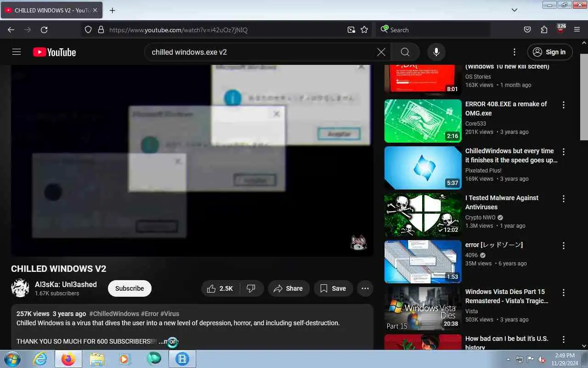This screenshot has width=588, height=368.
Task: Open Windows Vista Dies Part 15 title
Action: 507,296
